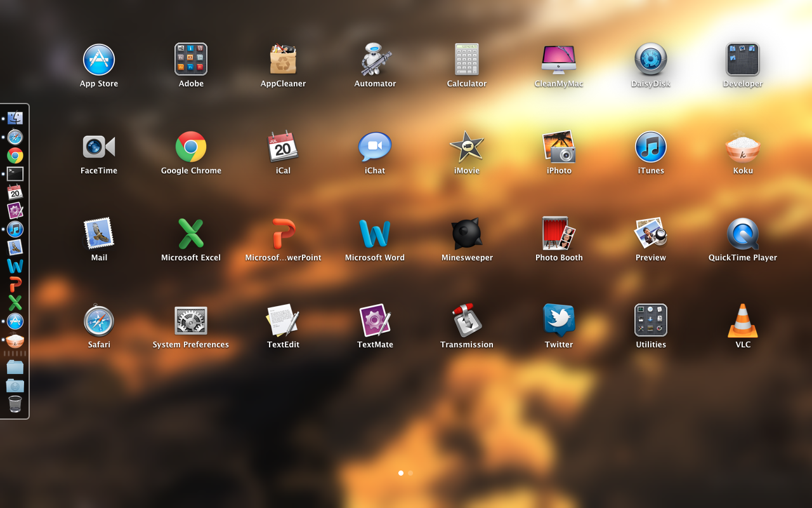Open System Preferences gear icon
812x508 pixels.
click(x=191, y=321)
